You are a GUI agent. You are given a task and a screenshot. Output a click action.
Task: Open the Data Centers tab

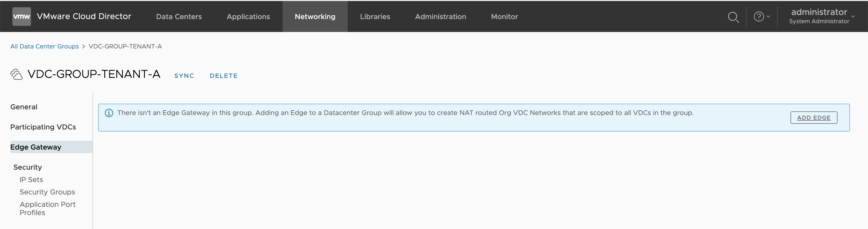(179, 17)
